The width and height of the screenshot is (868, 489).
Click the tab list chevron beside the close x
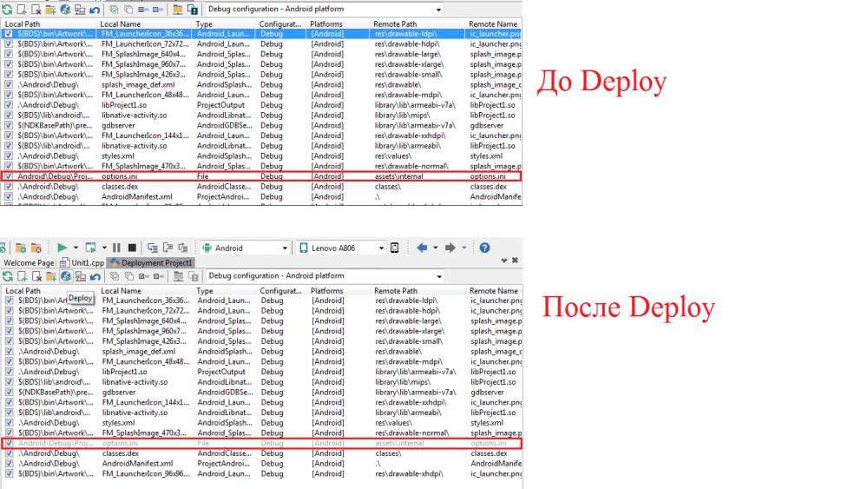[x=503, y=261]
